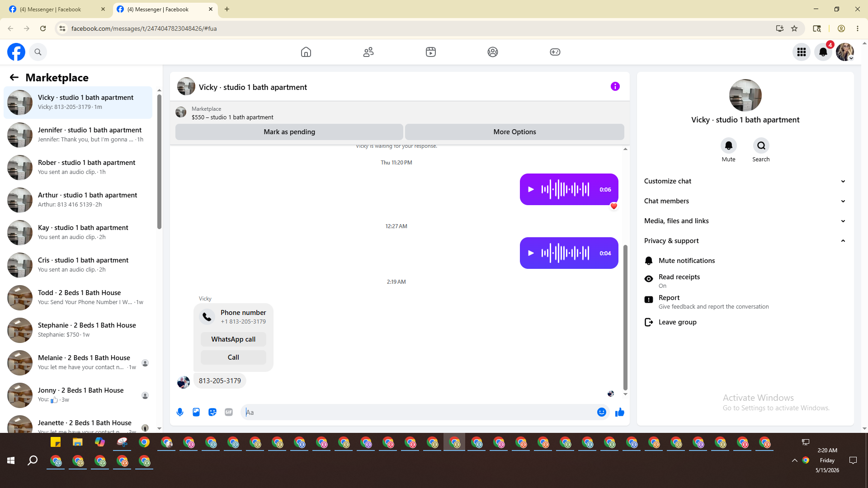Viewport: 868px width, 488px height.
Task: Go back from Marketplace with the arrow
Action: (14, 77)
